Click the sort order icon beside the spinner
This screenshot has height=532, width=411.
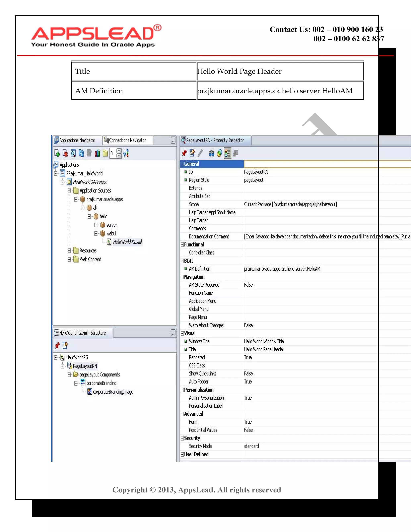[126, 153]
